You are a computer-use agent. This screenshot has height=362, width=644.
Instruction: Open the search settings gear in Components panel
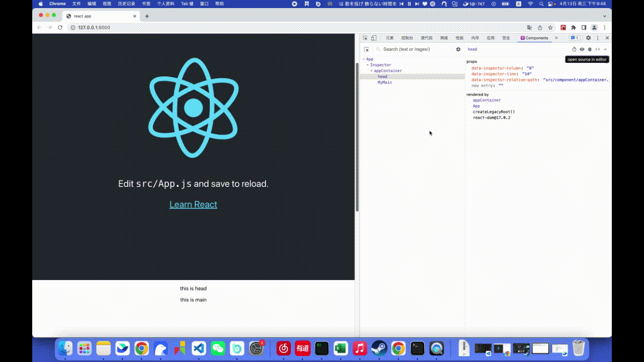(458, 49)
